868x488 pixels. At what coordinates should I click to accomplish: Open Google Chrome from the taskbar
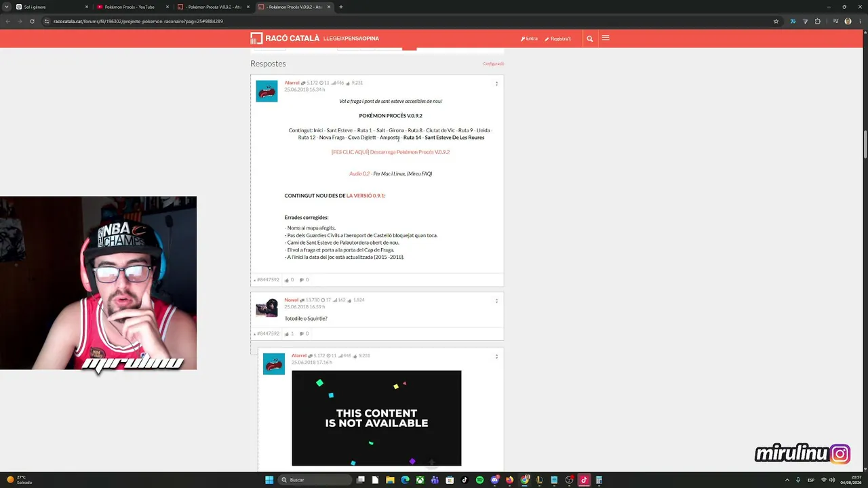pos(524,480)
